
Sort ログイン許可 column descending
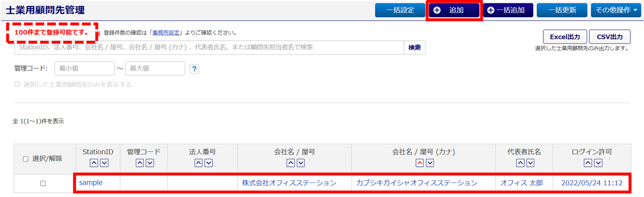tap(598, 163)
